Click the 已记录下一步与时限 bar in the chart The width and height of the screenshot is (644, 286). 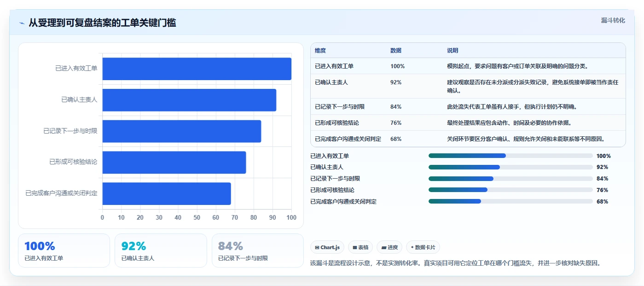182,131
